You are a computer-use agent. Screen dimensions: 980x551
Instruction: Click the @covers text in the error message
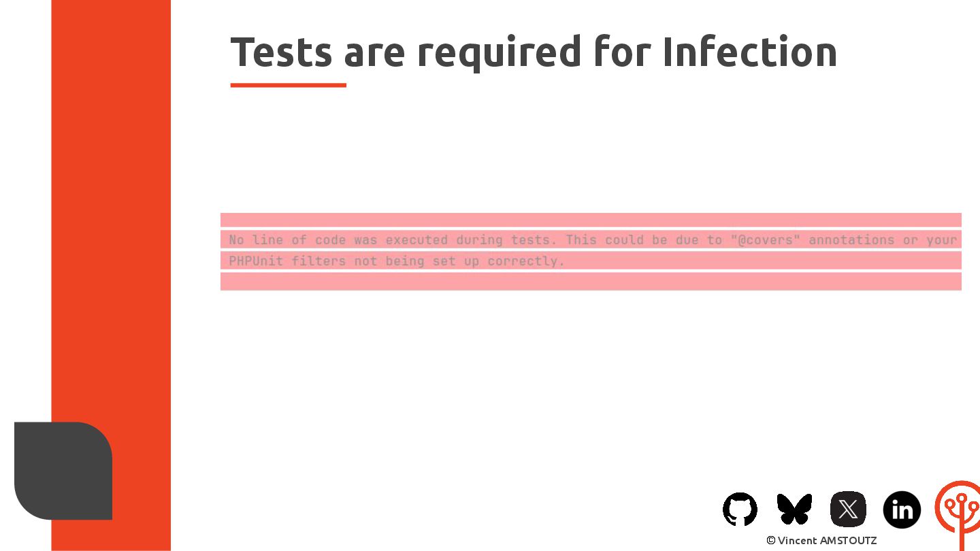coord(768,239)
